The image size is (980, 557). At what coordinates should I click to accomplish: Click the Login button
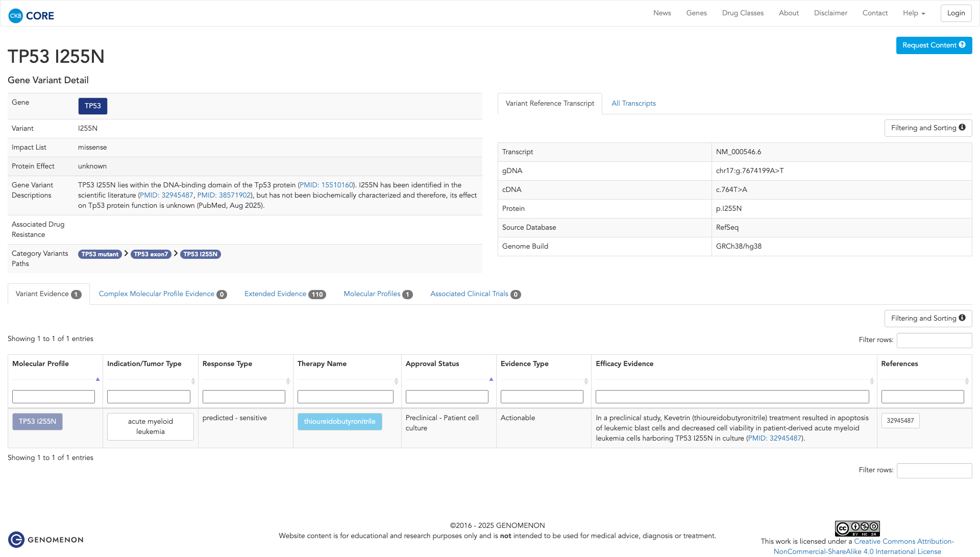point(956,13)
